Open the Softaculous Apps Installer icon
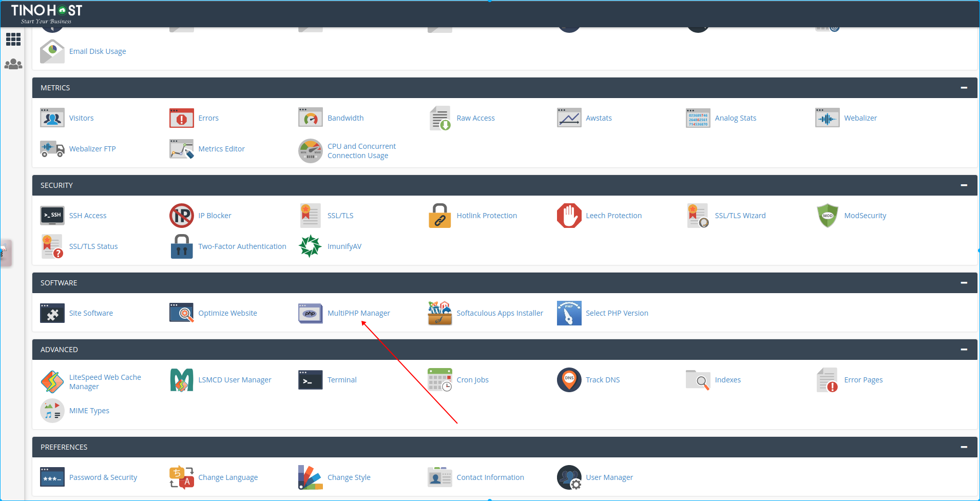This screenshot has width=980, height=501. click(440, 313)
